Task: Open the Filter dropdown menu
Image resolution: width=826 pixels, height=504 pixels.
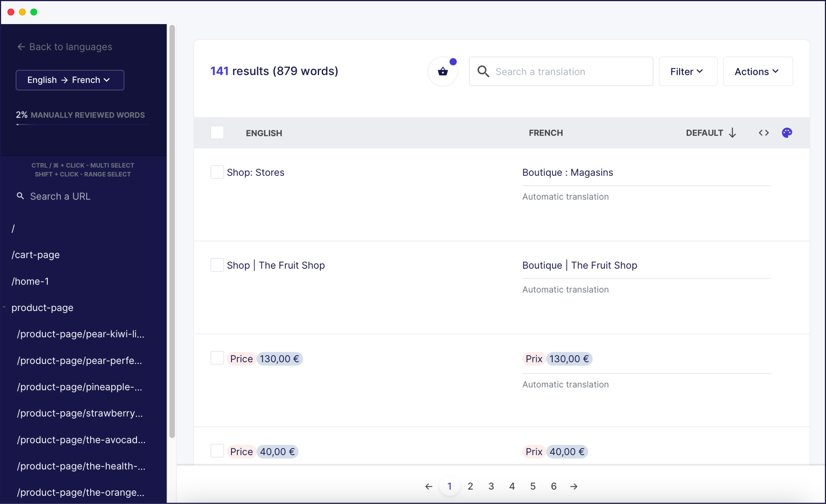Action: click(687, 71)
